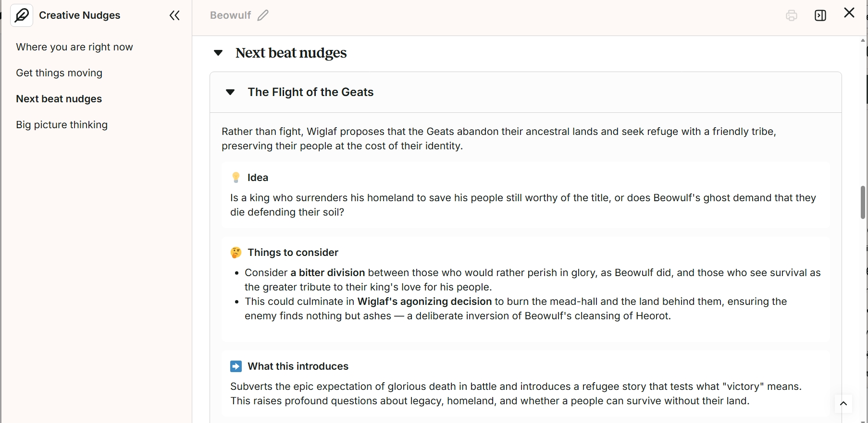
Task: Collapse the Next beat nudges section
Action: [x=218, y=53]
